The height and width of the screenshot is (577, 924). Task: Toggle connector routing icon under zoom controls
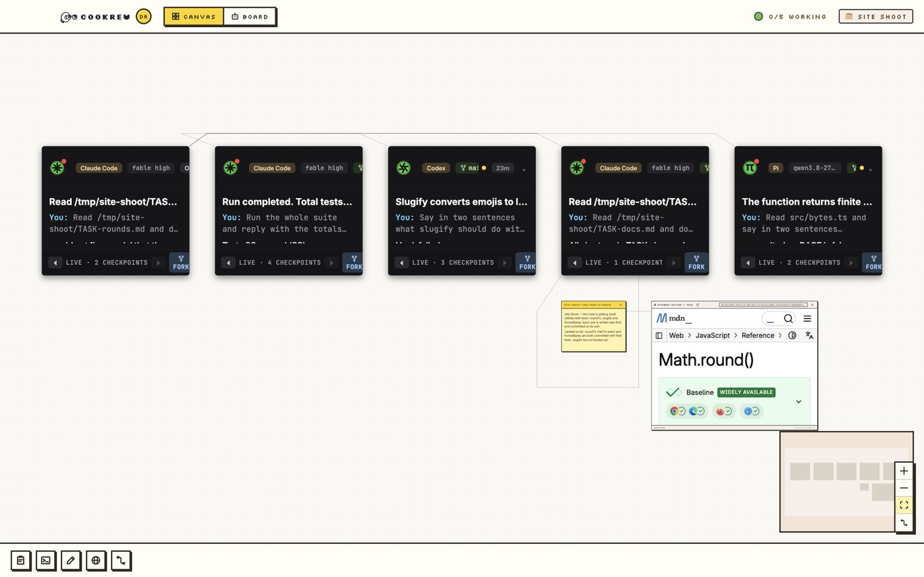point(904,523)
